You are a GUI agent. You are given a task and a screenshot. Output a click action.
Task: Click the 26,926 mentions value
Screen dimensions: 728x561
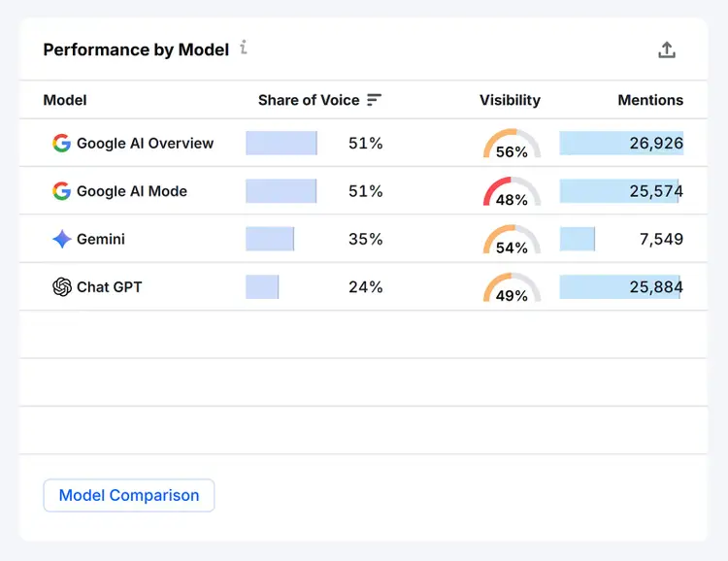point(656,143)
